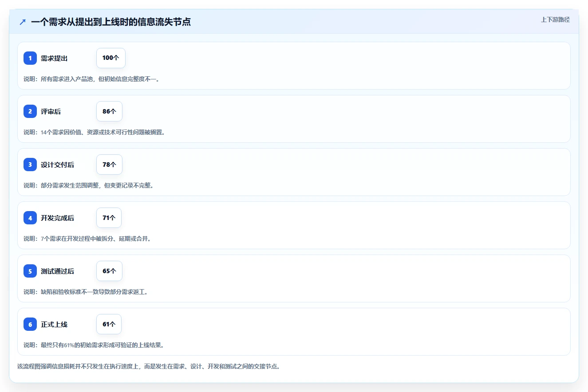Image resolution: width=588 pixels, height=392 pixels.
Task: Click the 71个 value chip
Action: (x=109, y=218)
